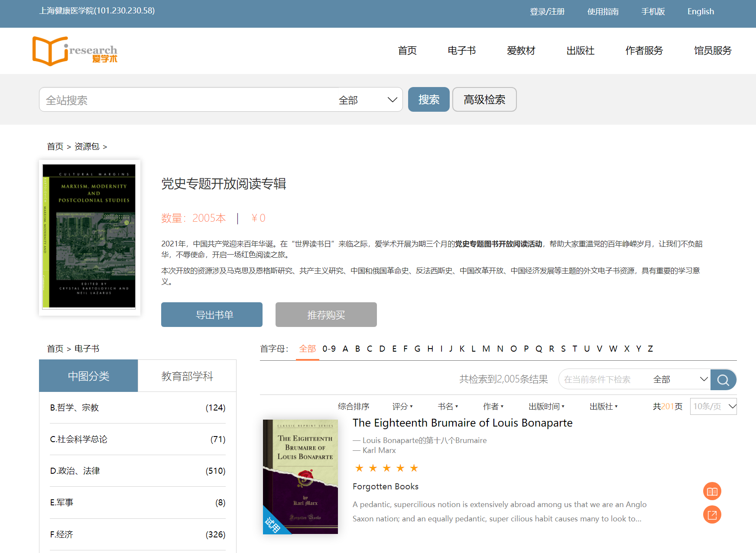Viewport: 756px width, 553px height.
Task: Sort results by 评分
Action: click(x=402, y=407)
